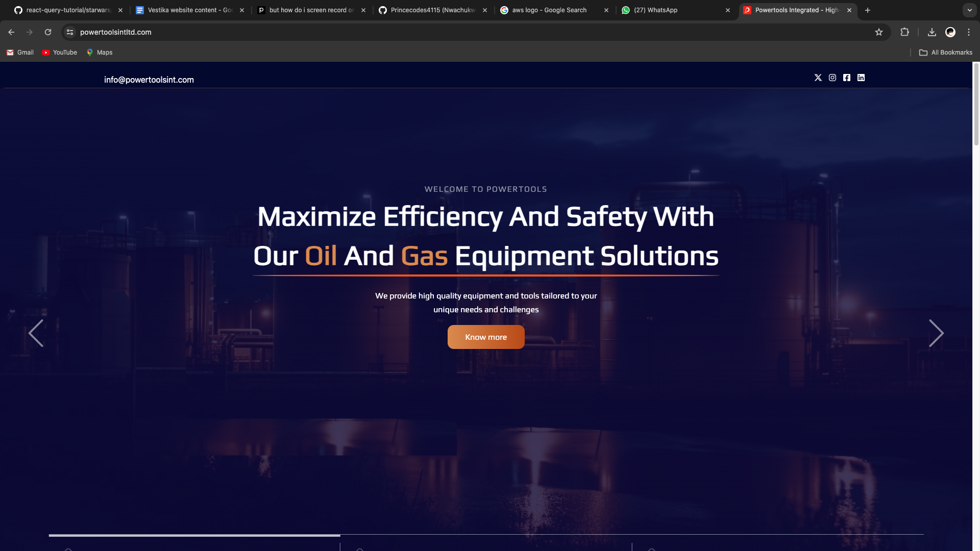Open the All Bookmarks folder
This screenshot has width=980, height=551.
(x=946, y=53)
